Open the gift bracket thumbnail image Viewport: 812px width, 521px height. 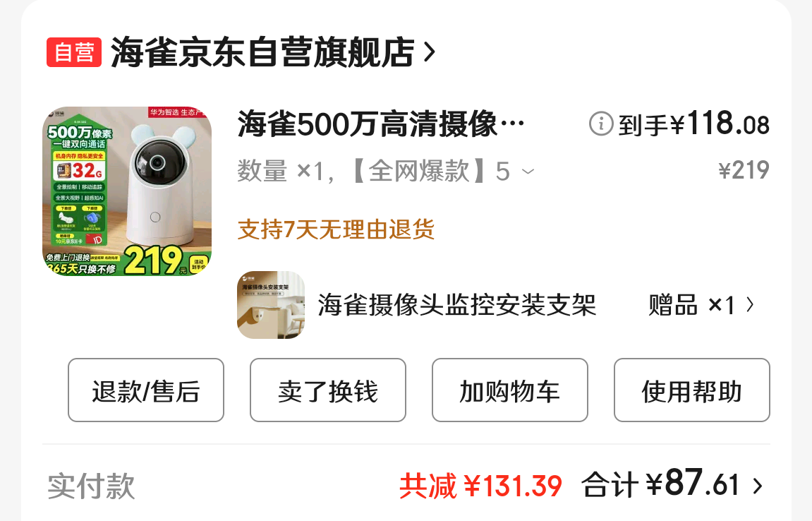pos(271,305)
